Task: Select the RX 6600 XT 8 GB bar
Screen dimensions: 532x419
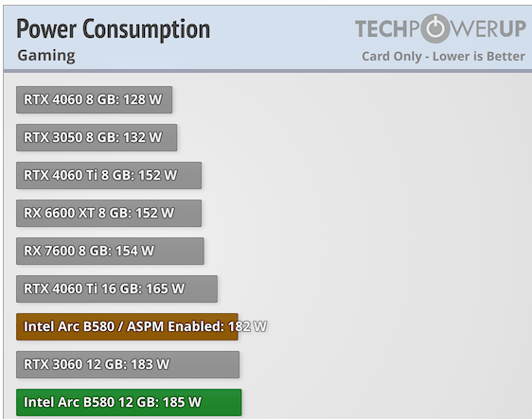Action: (x=109, y=213)
